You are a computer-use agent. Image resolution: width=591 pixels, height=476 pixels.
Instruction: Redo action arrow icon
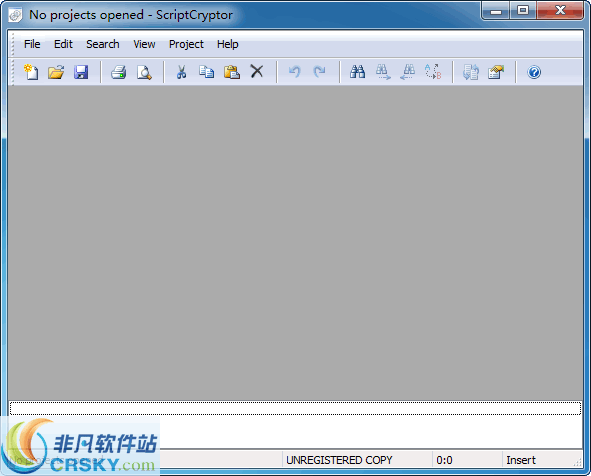pos(320,72)
